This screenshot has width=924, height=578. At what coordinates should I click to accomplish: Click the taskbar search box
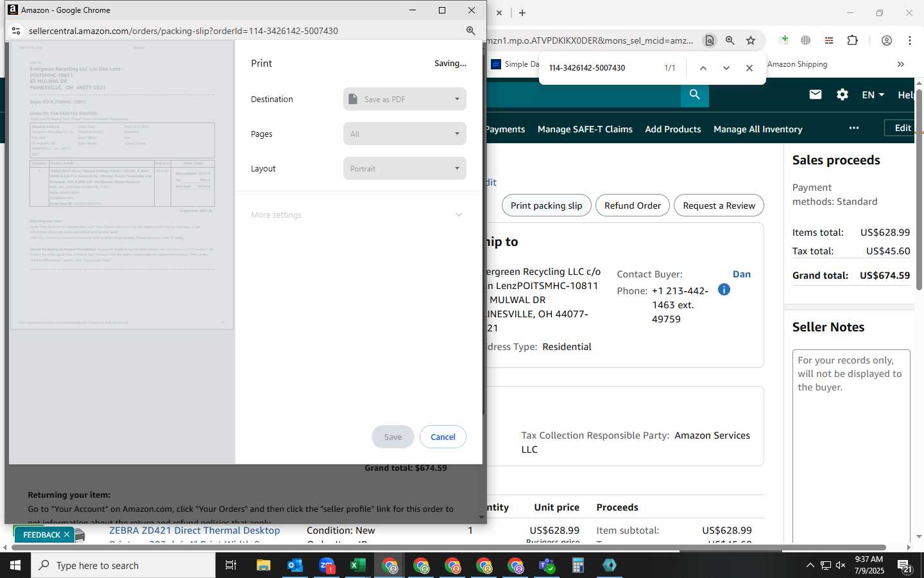(123, 565)
